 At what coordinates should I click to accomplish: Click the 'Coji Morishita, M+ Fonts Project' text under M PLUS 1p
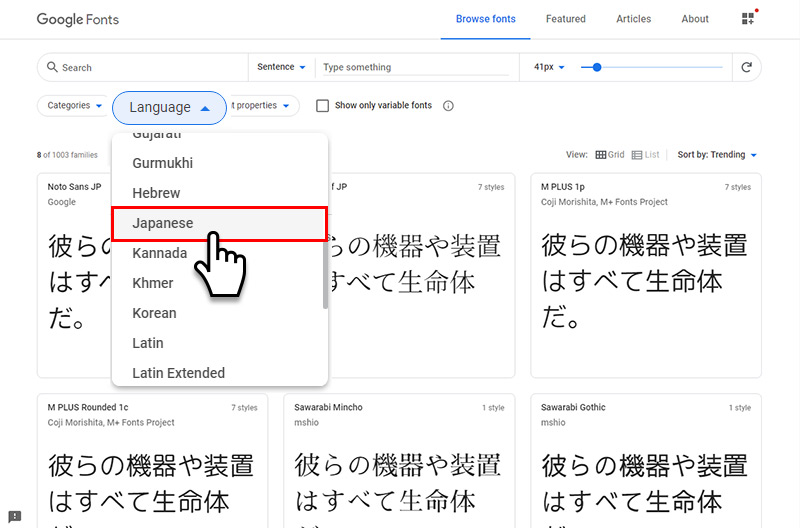[604, 202]
